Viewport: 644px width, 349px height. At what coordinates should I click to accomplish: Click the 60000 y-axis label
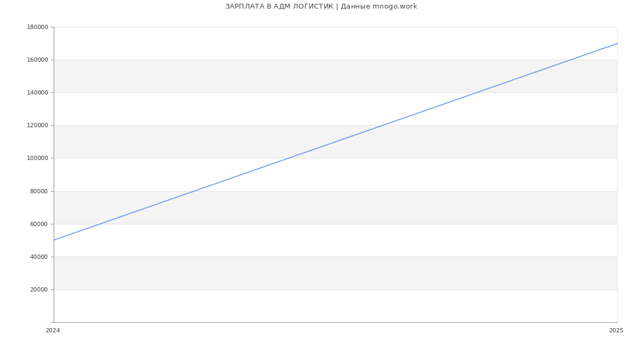[x=39, y=224]
